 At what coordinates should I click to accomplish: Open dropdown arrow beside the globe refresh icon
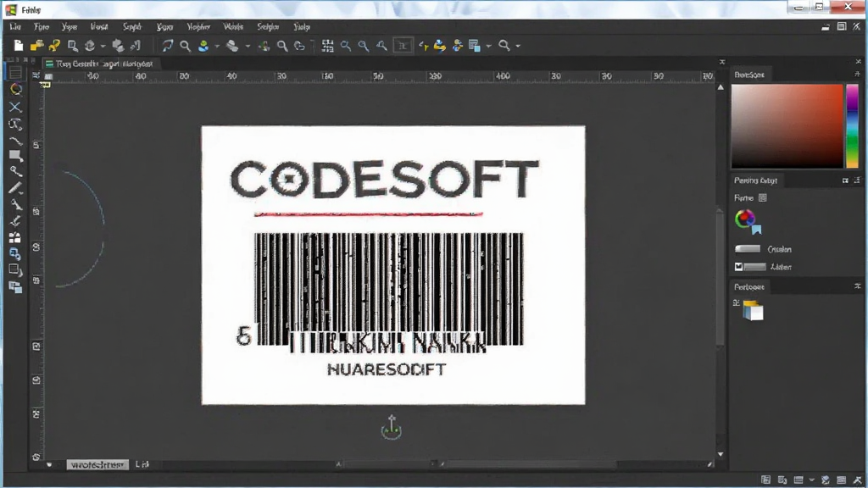pyautogui.click(x=103, y=46)
